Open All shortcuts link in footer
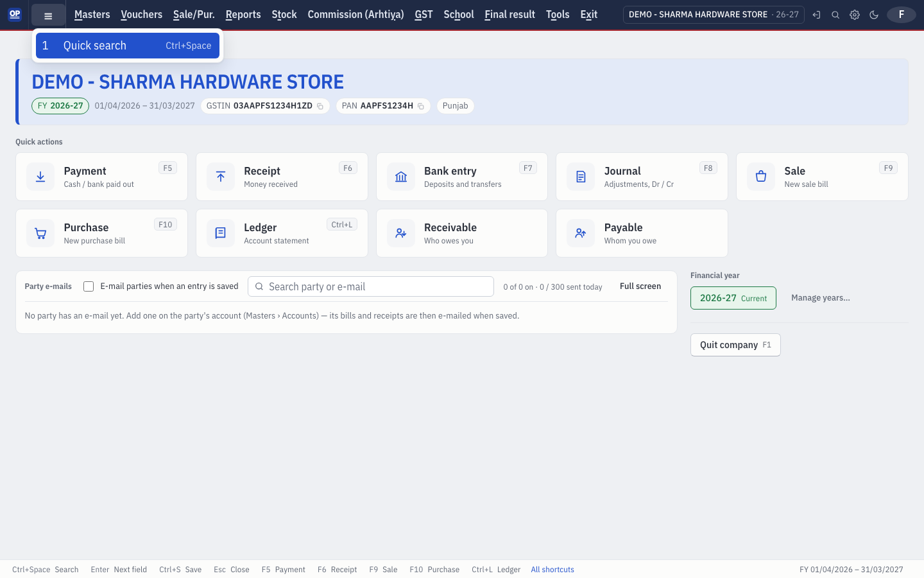 click(552, 570)
